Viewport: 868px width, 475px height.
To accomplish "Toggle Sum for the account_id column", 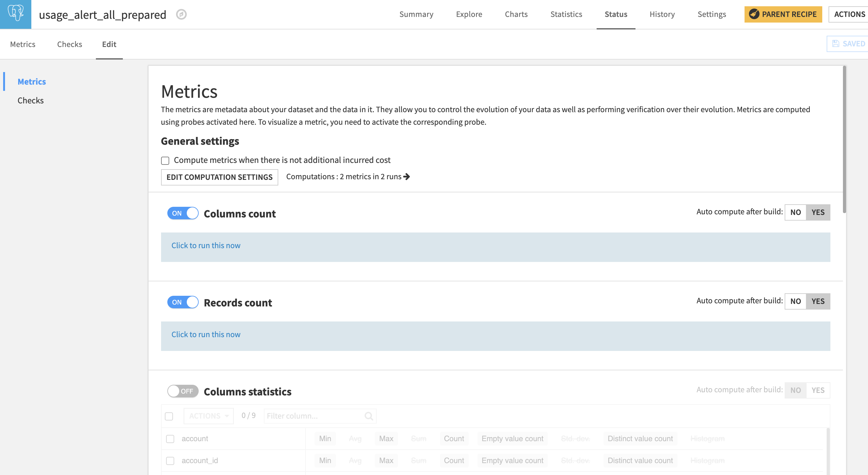I will pyautogui.click(x=419, y=461).
